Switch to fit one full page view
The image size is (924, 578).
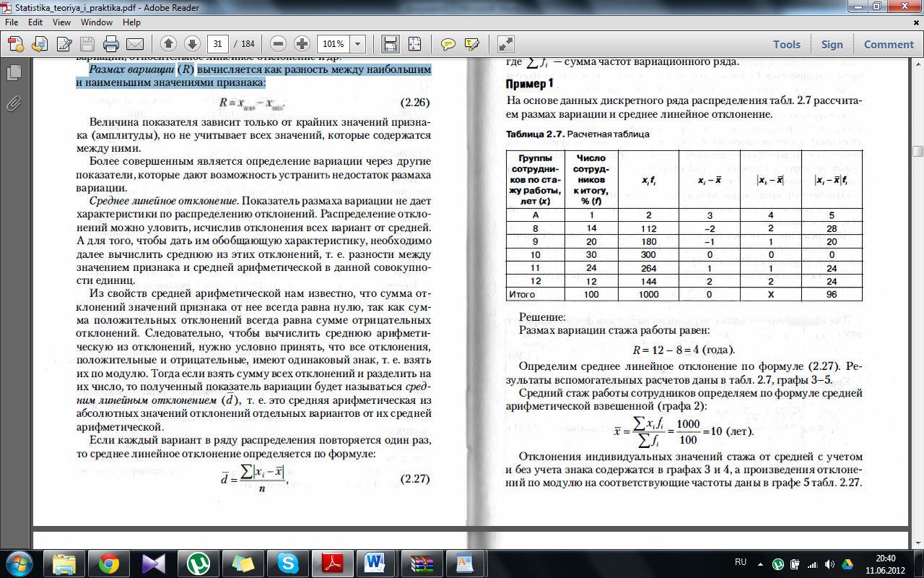[x=414, y=44]
